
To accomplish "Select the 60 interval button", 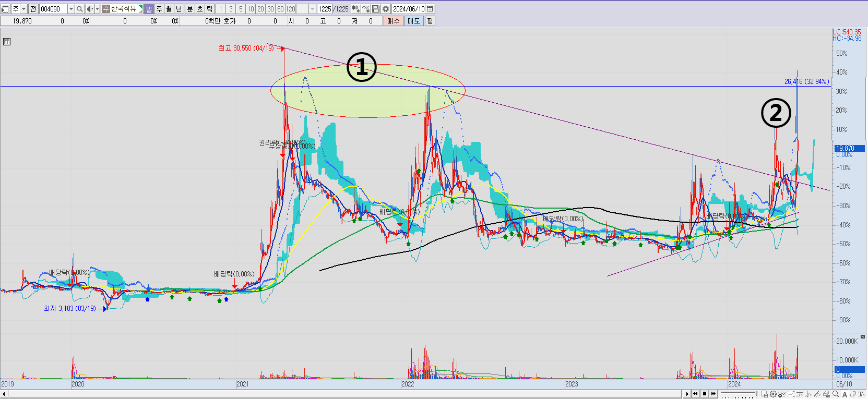I will (x=280, y=9).
